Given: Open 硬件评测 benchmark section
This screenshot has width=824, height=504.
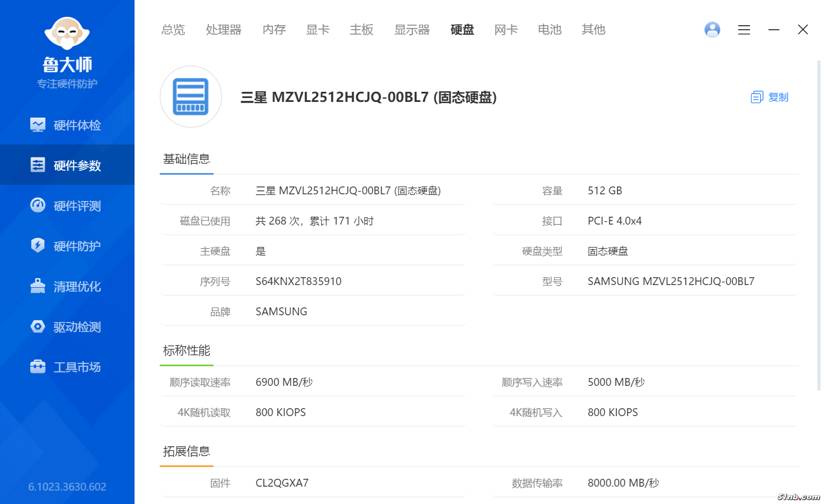Looking at the screenshot, I should (67, 206).
